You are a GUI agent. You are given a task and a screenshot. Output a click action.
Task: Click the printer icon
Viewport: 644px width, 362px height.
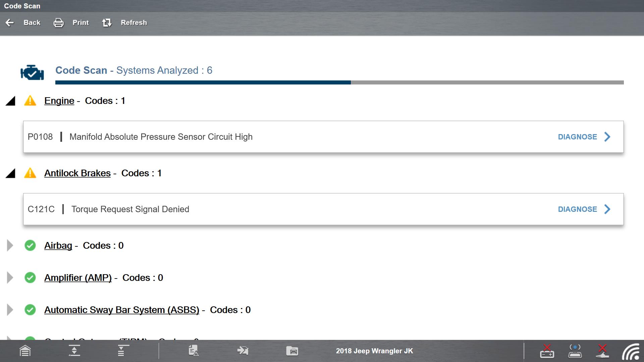tap(59, 23)
